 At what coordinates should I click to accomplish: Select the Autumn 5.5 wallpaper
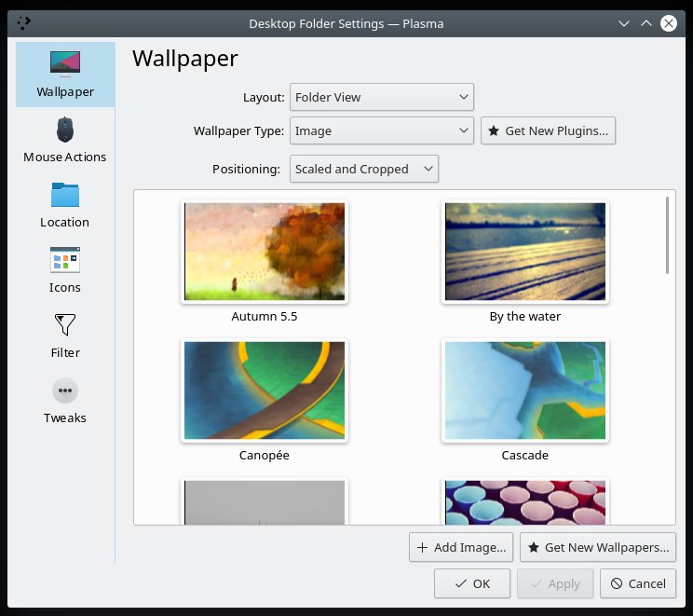click(265, 253)
